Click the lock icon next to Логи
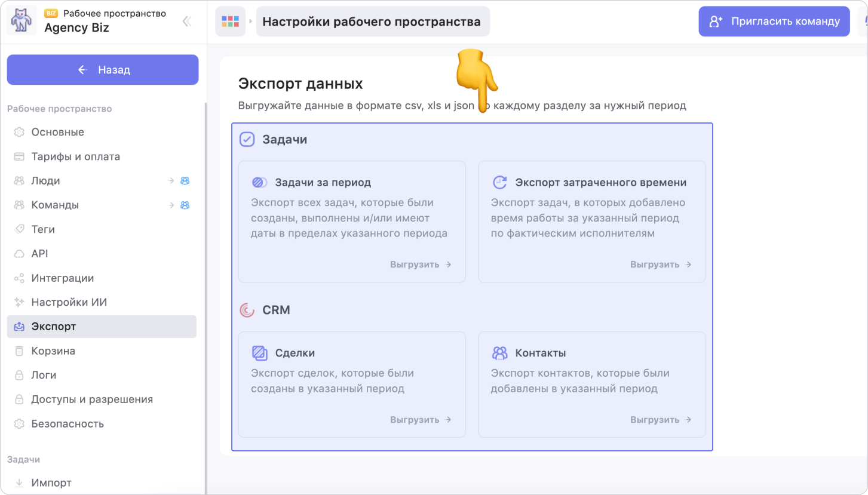This screenshot has width=868, height=495. [20, 376]
